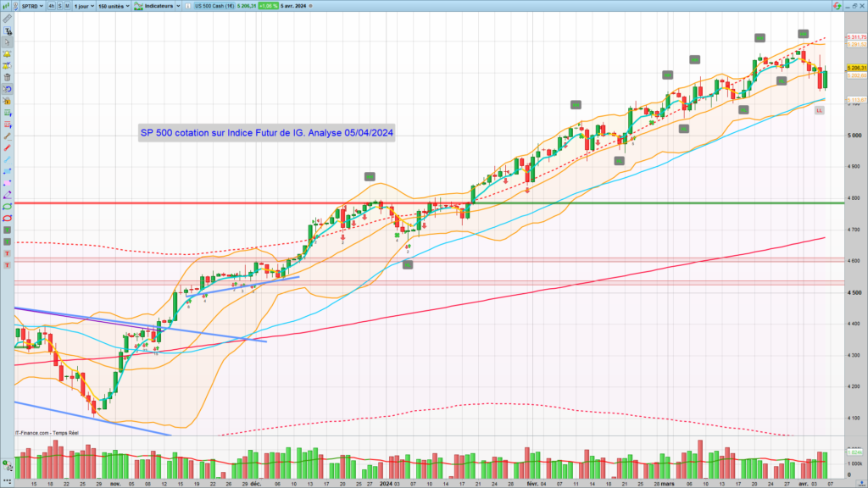Click the chart settings icon beside SPTRD

[x=15, y=6]
